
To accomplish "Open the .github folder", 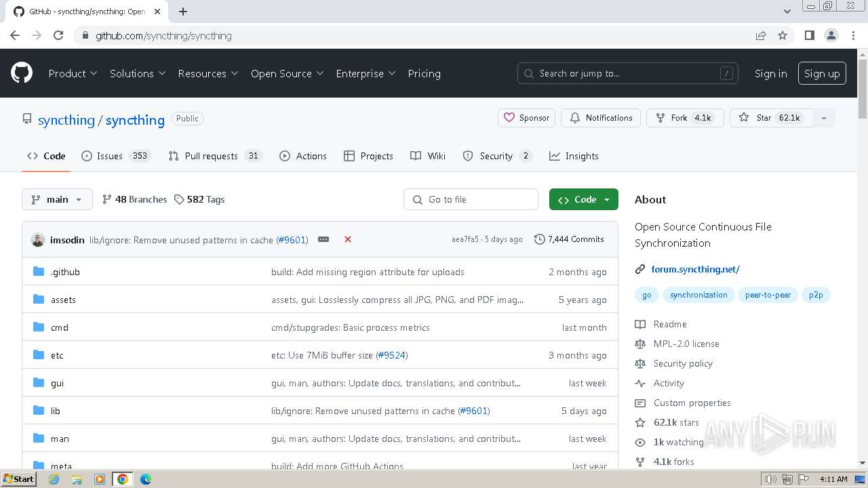I will [65, 272].
